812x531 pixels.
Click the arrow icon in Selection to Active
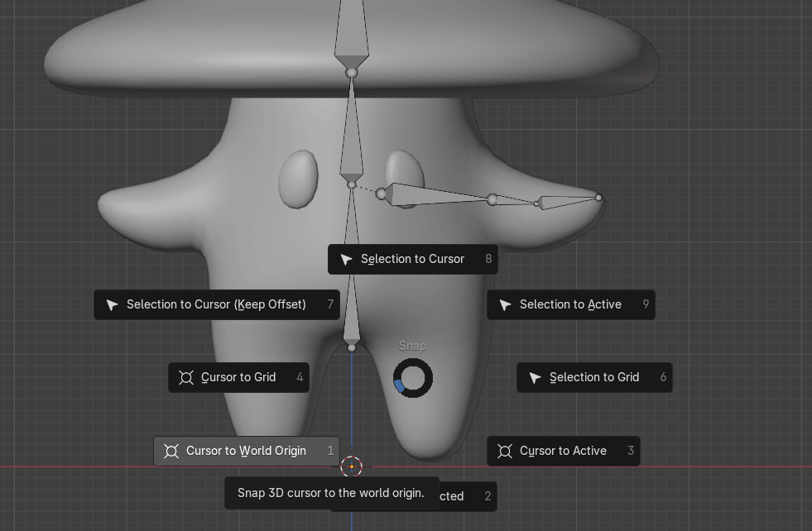[x=506, y=305]
